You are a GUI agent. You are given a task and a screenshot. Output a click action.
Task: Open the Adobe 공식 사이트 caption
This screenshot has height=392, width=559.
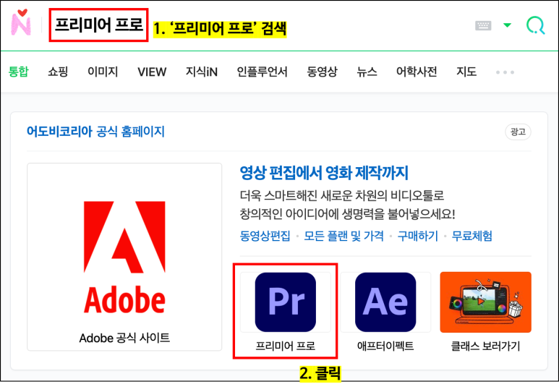(124, 338)
